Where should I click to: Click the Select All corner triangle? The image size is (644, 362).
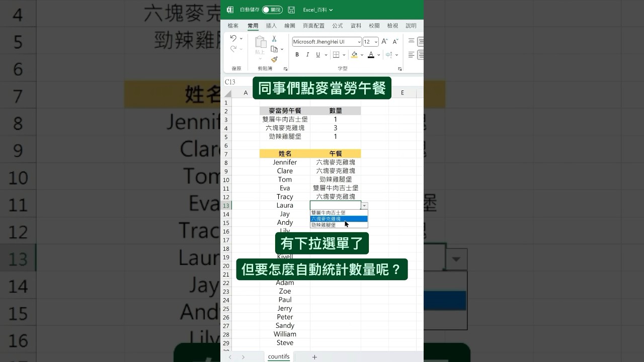point(228,93)
